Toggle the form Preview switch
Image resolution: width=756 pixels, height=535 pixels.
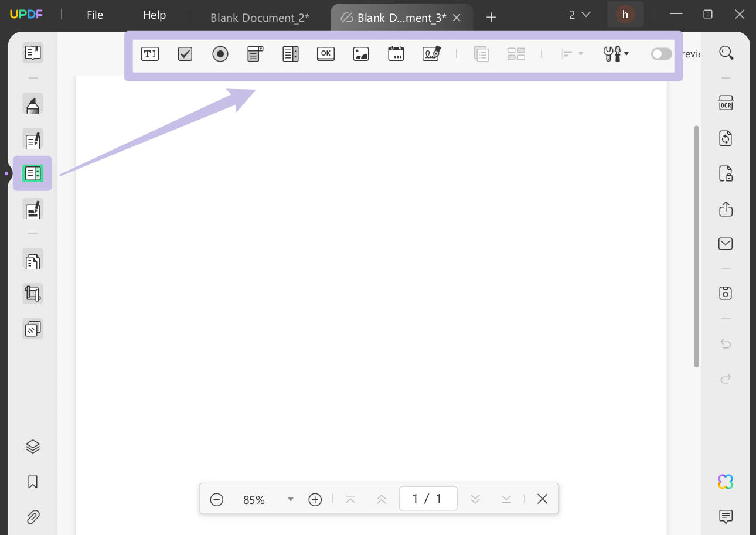pos(660,53)
